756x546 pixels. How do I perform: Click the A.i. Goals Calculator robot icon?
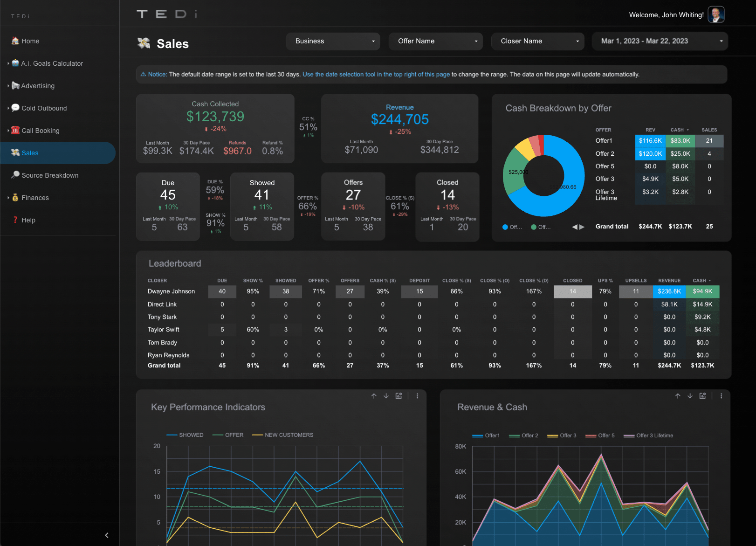coord(15,63)
